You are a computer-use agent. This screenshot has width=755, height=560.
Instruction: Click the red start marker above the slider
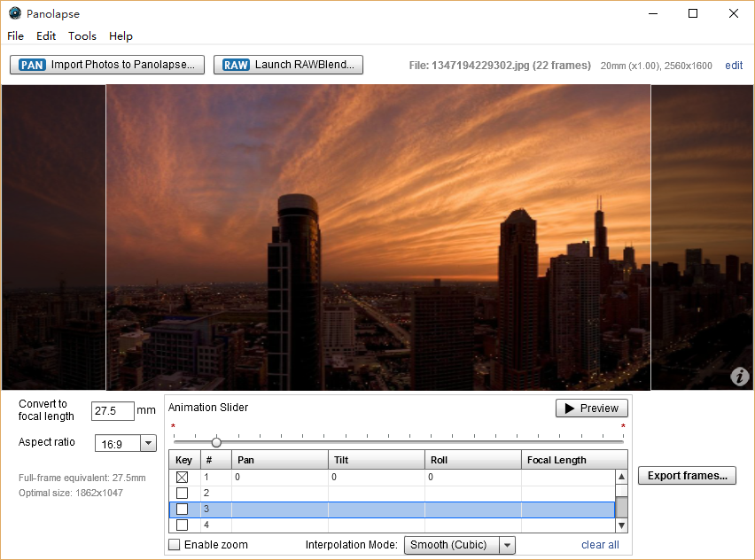pos(173,427)
